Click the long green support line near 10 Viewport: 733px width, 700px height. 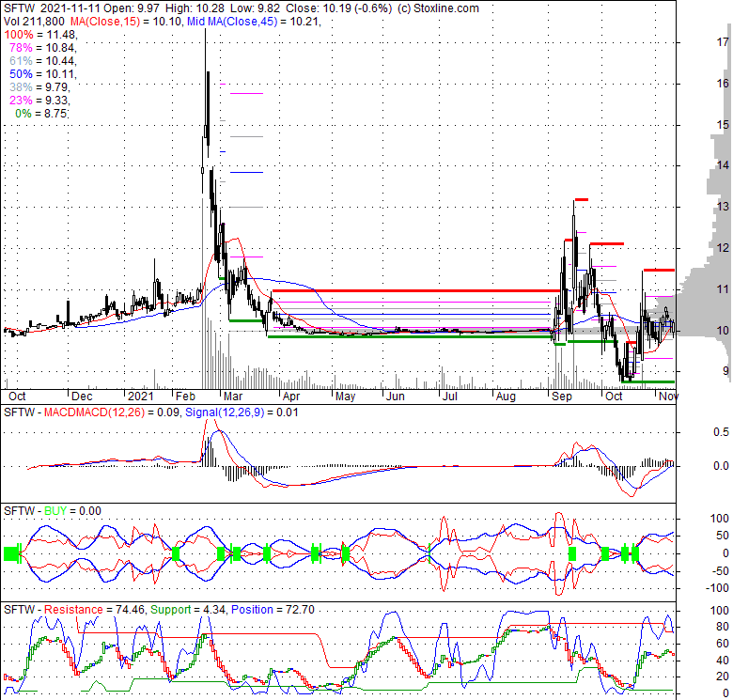pos(410,336)
